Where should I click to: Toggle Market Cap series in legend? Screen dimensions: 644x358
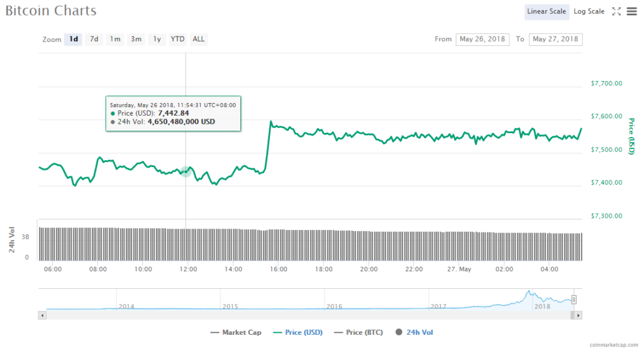[236, 332]
